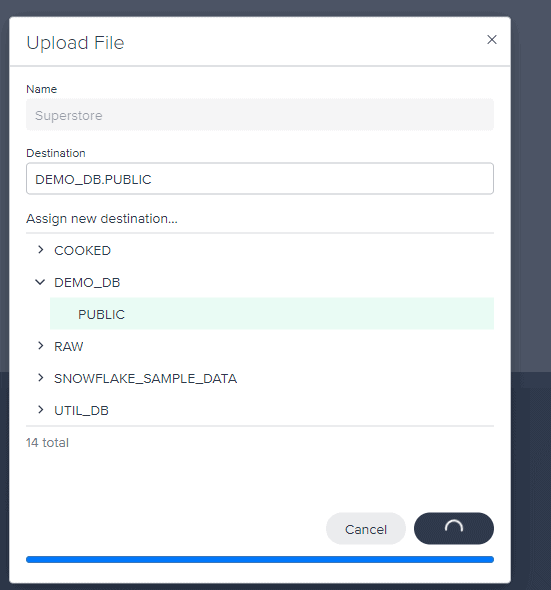
Task: Select the UTIL_DB database label
Action: [81, 411]
